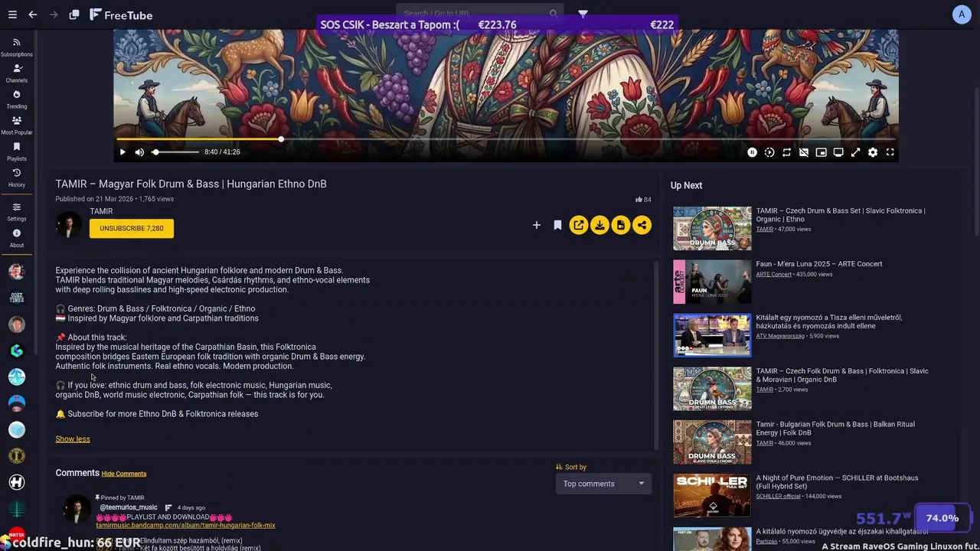This screenshot has width=980, height=551.
Task: Enter fullscreen with the corner brackets icon
Action: tap(890, 152)
